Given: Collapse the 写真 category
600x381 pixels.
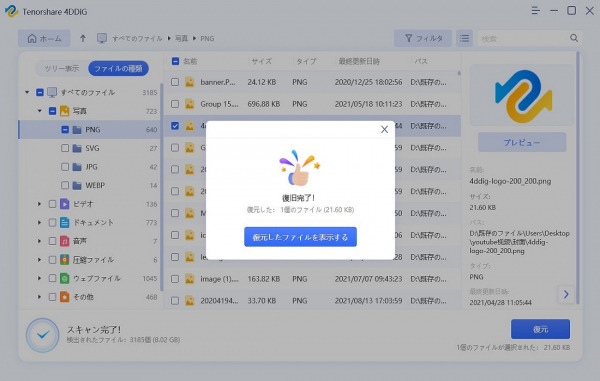Looking at the screenshot, I should coord(39,111).
